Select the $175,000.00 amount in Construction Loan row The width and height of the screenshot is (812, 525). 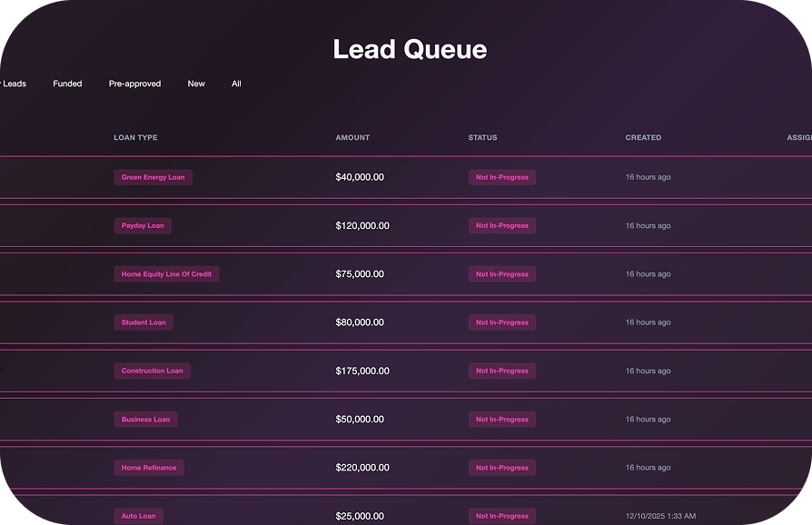pos(362,371)
